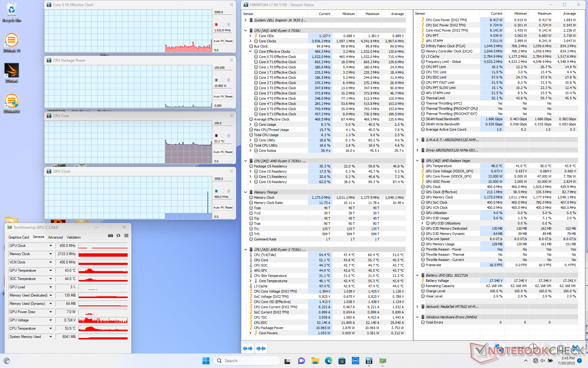
Task: Expand the Core VIDs row
Action: [x=250, y=36]
